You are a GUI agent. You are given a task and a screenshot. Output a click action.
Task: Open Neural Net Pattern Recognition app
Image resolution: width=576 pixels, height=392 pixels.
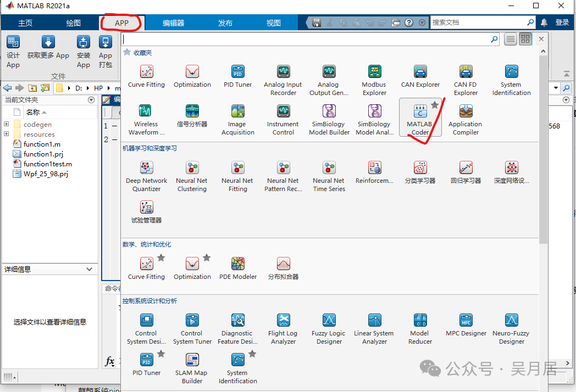[283, 177]
